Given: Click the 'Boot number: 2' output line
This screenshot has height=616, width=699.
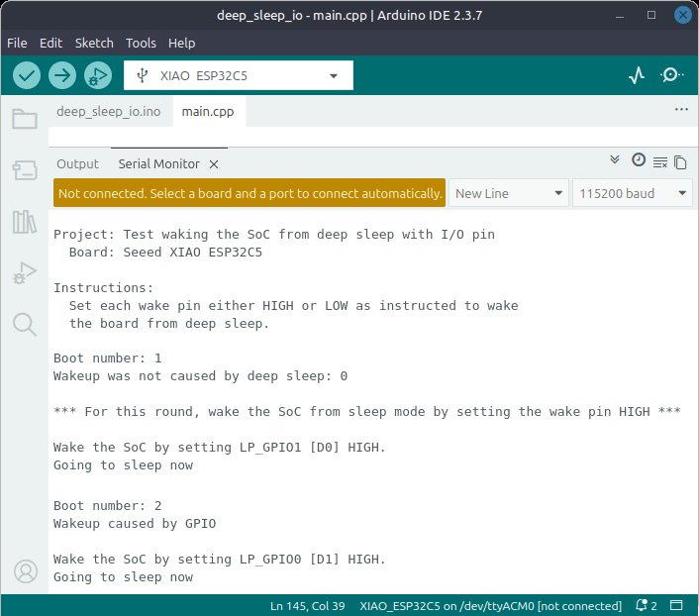Looking at the screenshot, I should (108, 505).
